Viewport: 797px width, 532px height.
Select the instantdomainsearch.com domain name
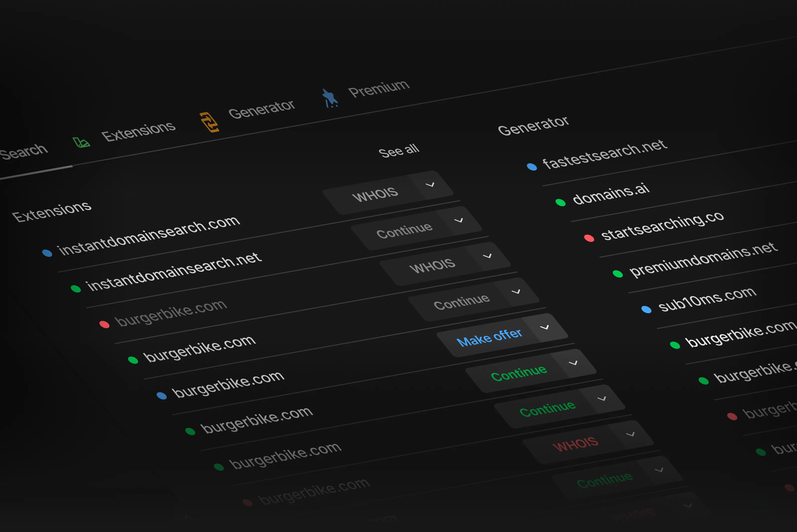point(149,235)
